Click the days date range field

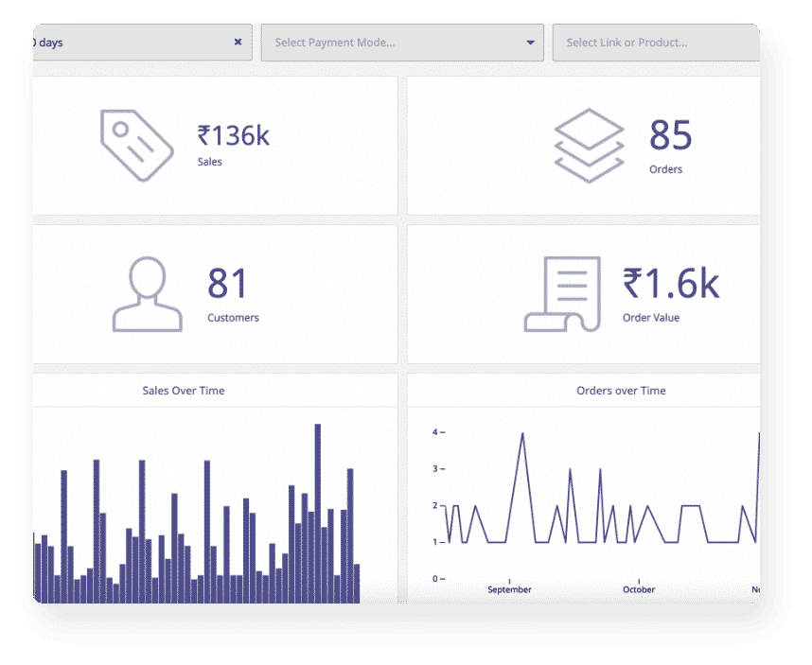tap(123, 43)
